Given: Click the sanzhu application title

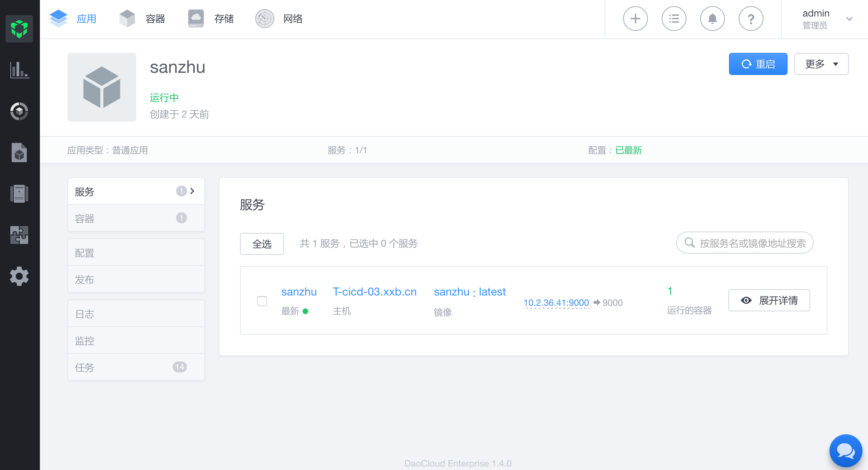Looking at the screenshot, I should [177, 67].
